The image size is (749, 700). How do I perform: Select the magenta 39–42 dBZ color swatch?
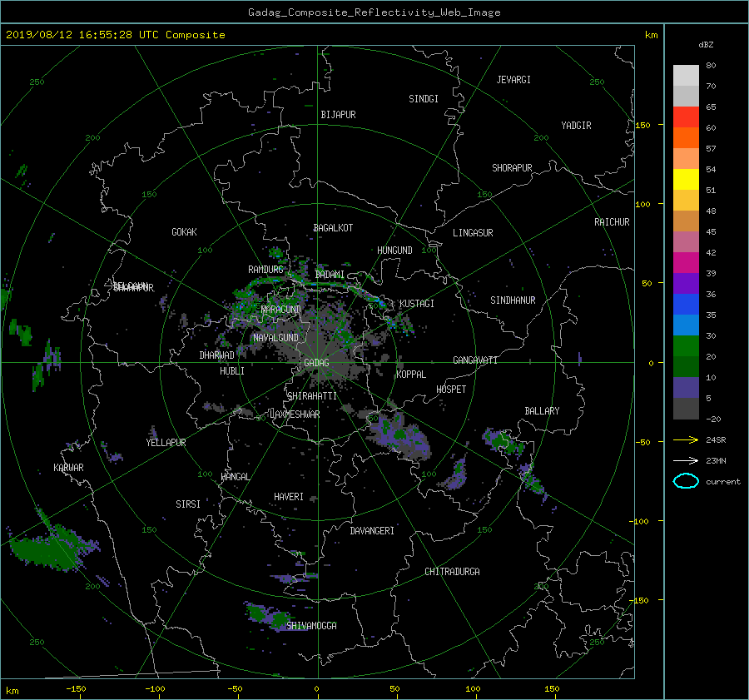686,263
